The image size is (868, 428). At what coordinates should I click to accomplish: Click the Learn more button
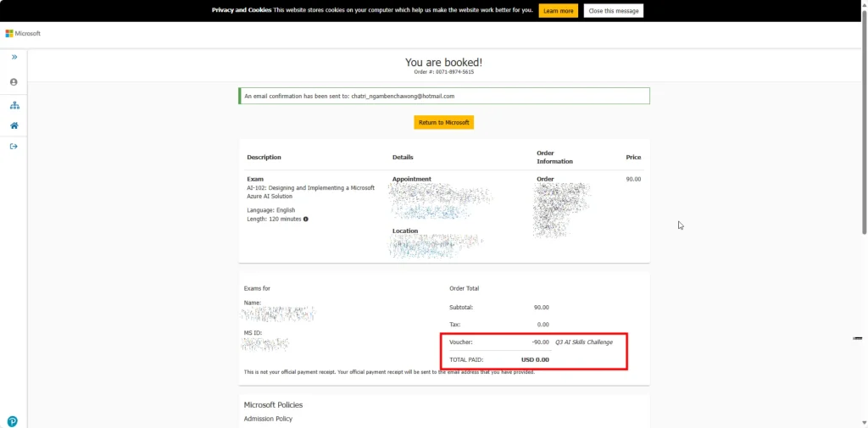tap(558, 10)
